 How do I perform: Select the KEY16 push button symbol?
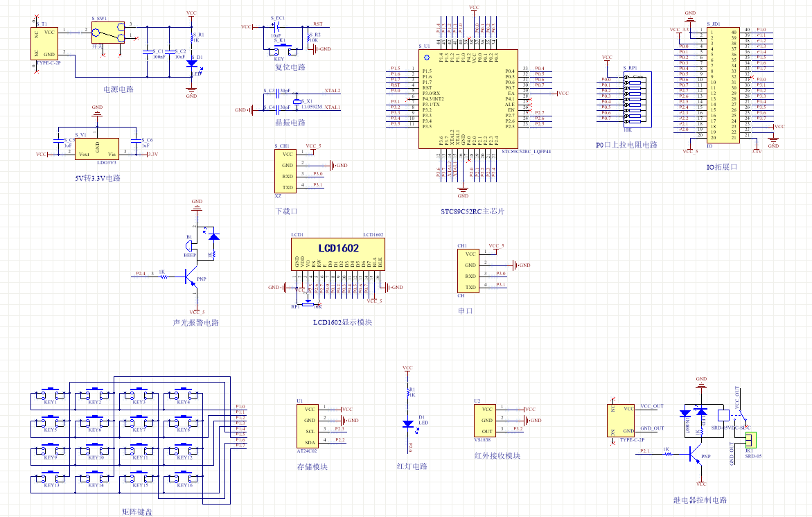[184, 478]
